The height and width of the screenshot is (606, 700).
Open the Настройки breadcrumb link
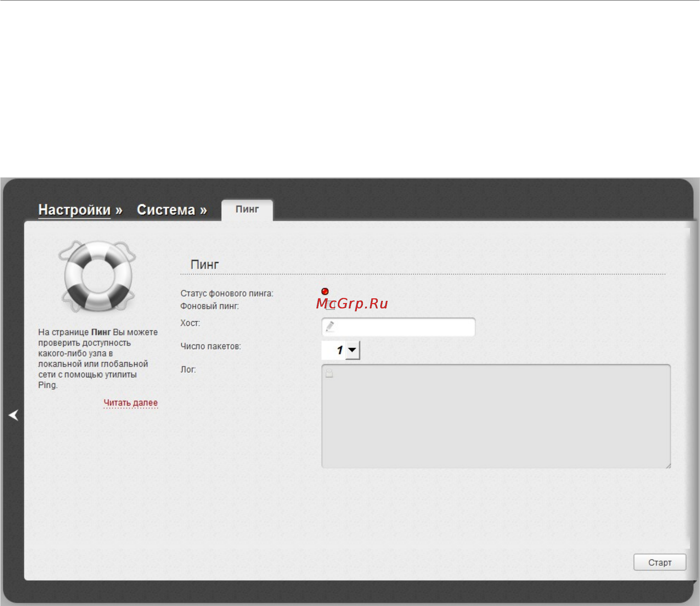pyautogui.click(x=74, y=210)
